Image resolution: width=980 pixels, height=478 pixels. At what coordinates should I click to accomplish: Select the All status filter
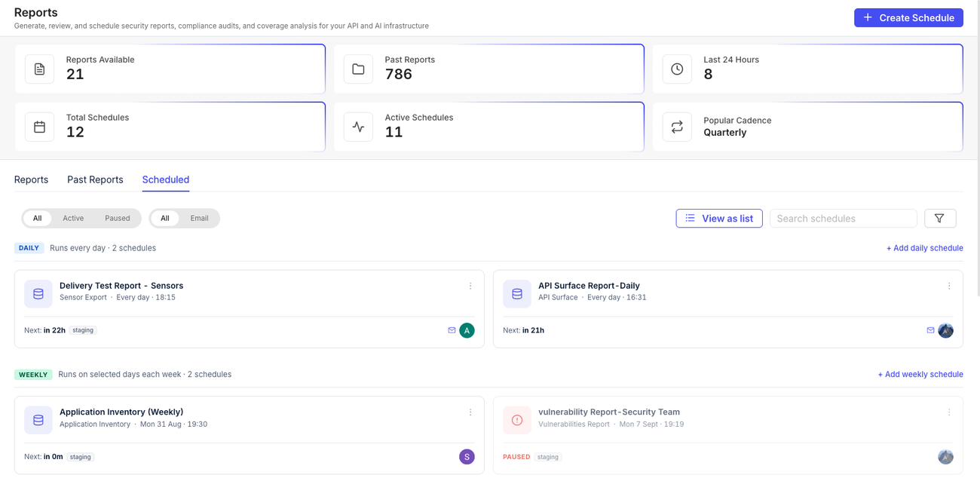click(x=37, y=218)
